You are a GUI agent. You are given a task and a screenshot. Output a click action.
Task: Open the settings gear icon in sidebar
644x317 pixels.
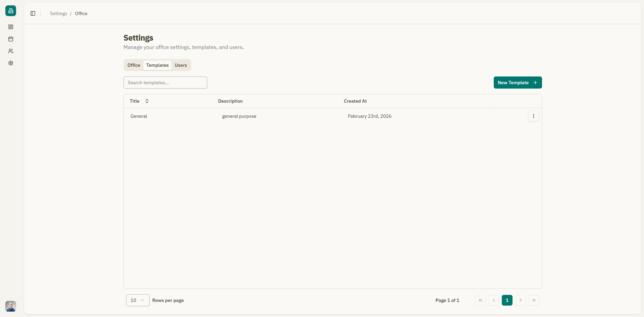11,63
